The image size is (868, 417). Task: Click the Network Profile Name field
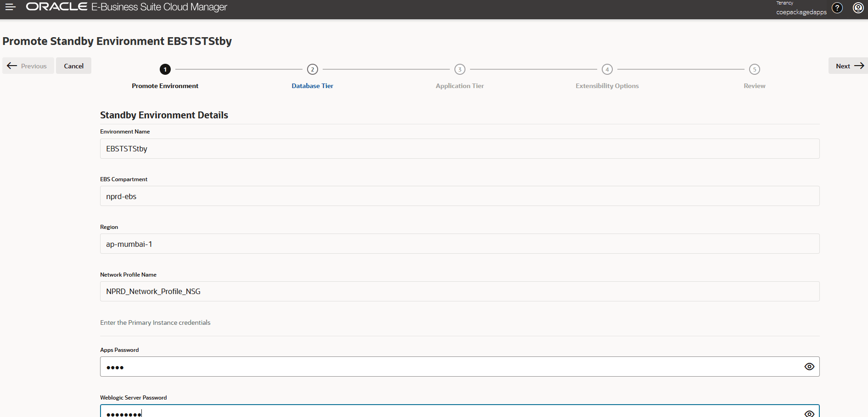459,291
